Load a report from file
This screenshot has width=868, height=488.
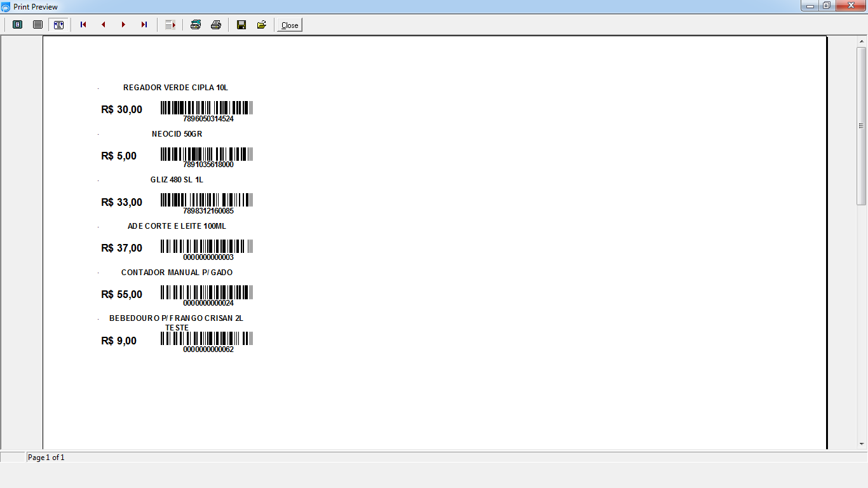click(x=262, y=25)
